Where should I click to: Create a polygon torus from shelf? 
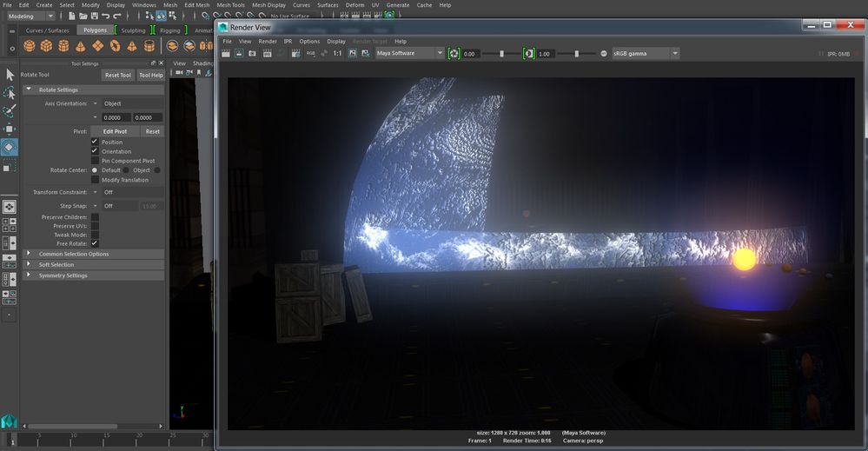tap(116, 46)
